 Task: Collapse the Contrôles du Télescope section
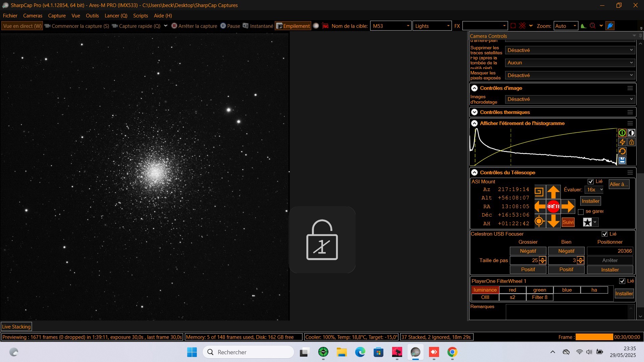(x=474, y=173)
